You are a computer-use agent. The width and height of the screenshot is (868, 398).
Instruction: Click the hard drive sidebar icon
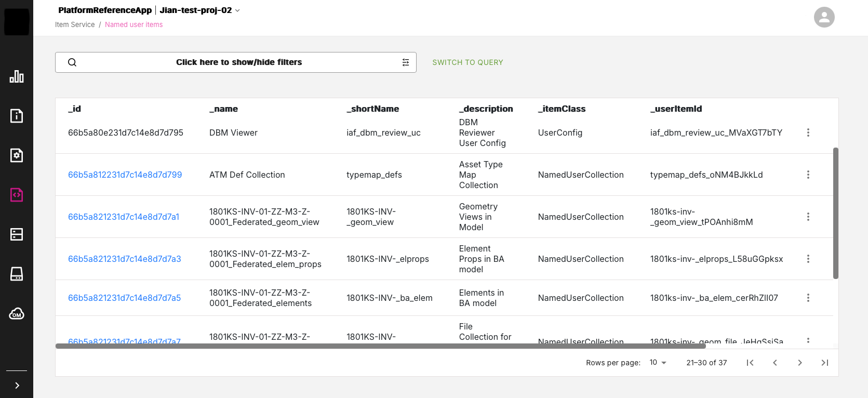(x=17, y=274)
